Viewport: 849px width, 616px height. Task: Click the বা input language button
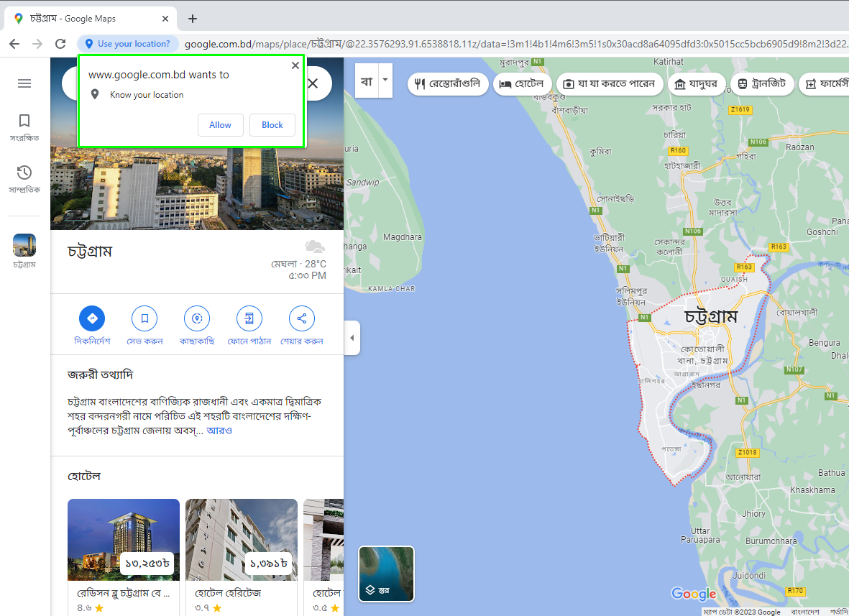367,80
